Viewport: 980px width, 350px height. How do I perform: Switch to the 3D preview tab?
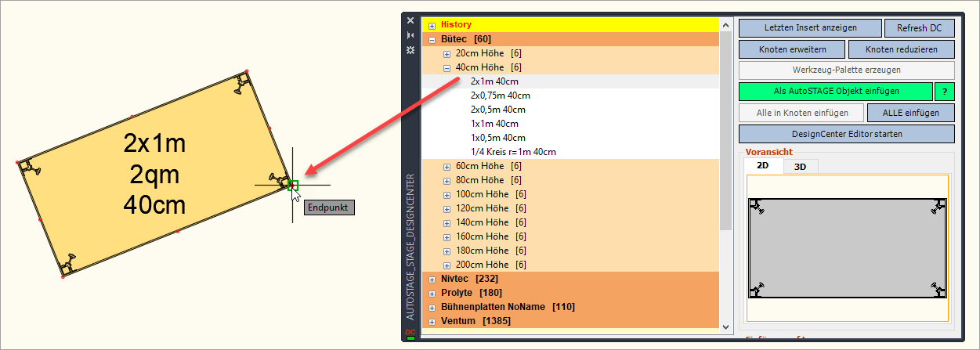[800, 166]
